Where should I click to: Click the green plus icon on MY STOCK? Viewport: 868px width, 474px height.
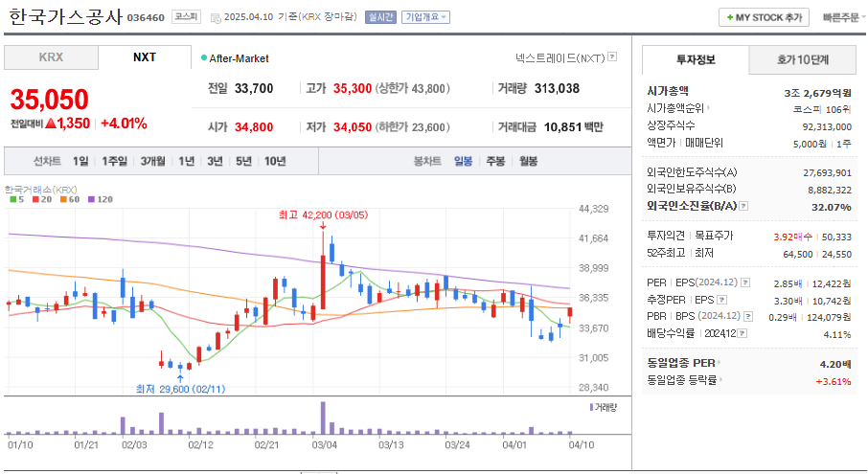(x=730, y=17)
